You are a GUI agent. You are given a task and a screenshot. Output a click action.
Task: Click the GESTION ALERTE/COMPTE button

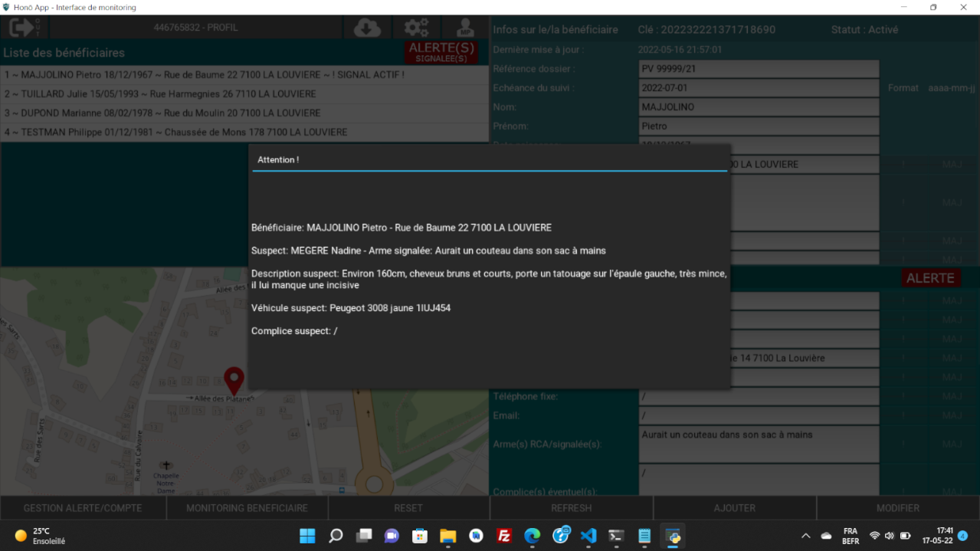pyautogui.click(x=83, y=508)
